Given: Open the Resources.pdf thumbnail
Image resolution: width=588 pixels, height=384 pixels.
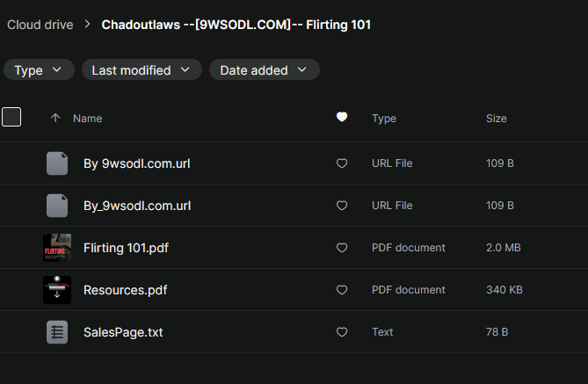Looking at the screenshot, I should 57,290.
